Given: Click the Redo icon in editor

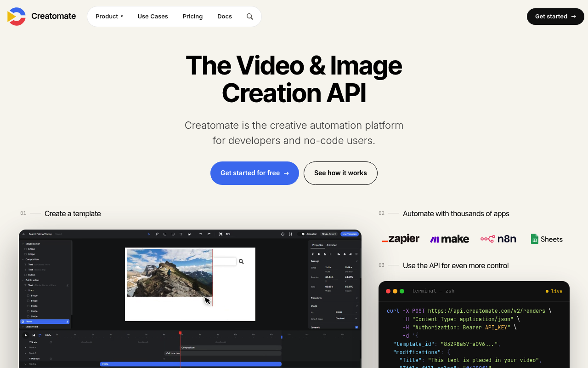Looking at the screenshot, I should click(x=209, y=234).
